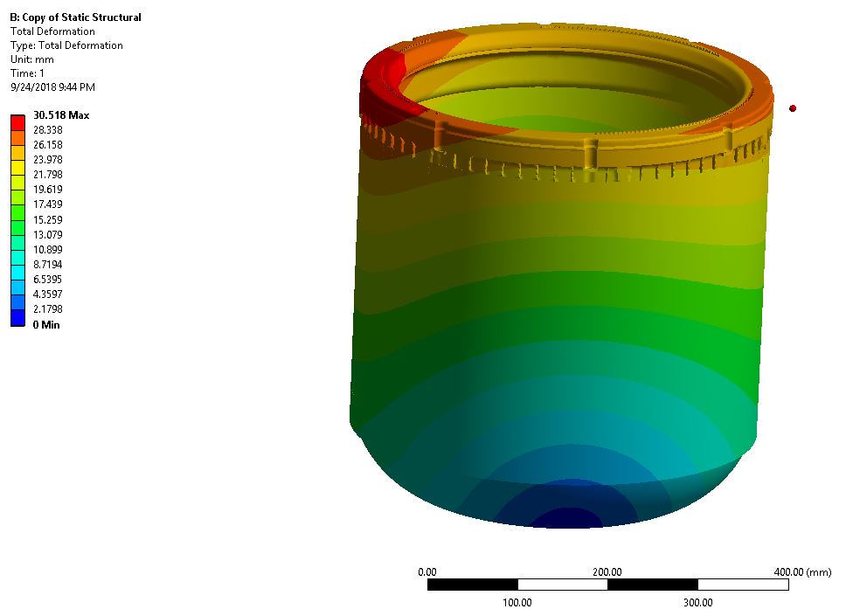Click the '2.1798' legend value

pos(48,308)
